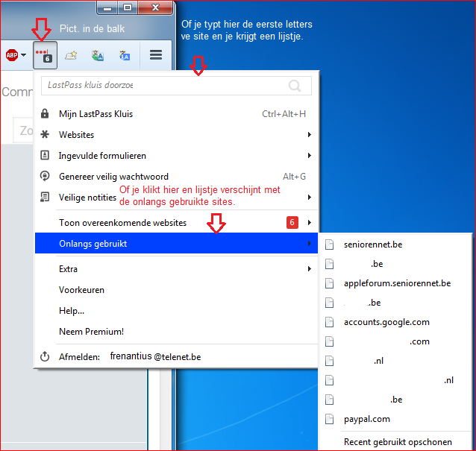Open the hamburger menu in browser toolbar
Viewport: 476px width, 451px height.
156,55
